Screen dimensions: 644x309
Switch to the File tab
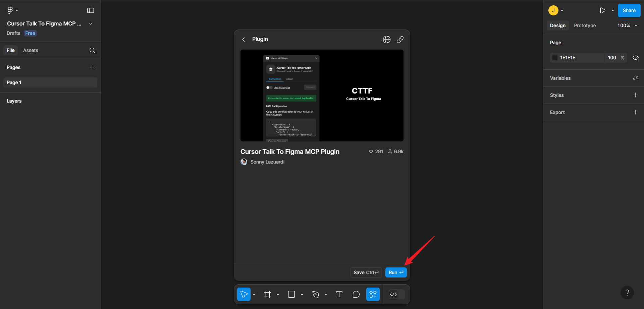(x=11, y=50)
